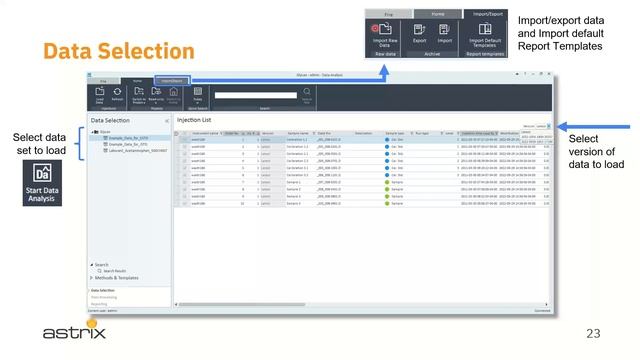This screenshot has height=360, width=640.
Task: Click the Import Raw Data icon
Action: [x=384, y=29]
